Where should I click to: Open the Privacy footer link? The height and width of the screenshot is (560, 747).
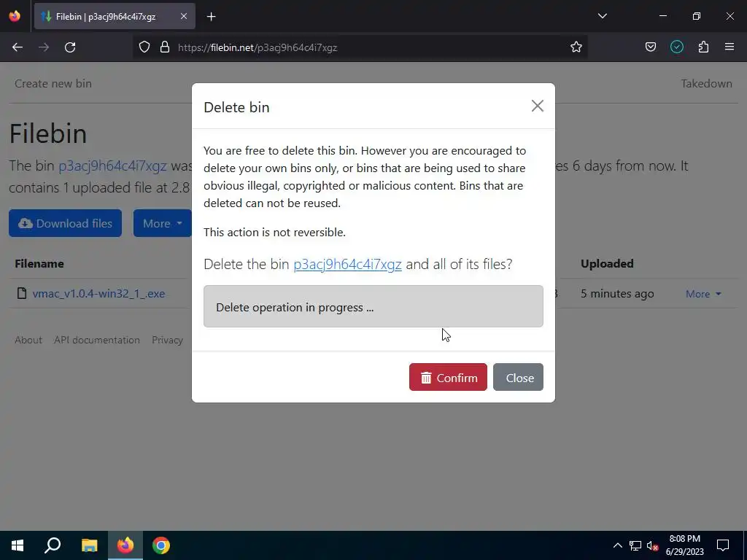(x=167, y=340)
